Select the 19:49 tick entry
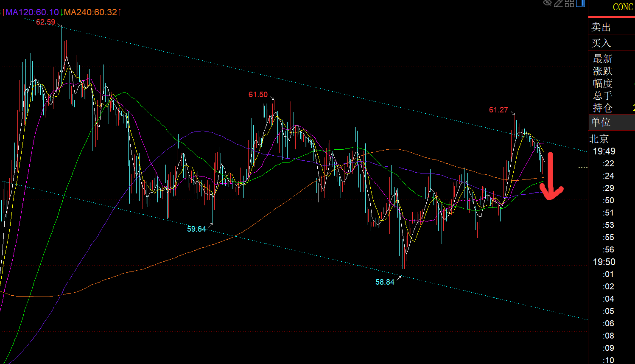The width and height of the screenshot is (635, 364). pyautogui.click(x=604, y=151)
